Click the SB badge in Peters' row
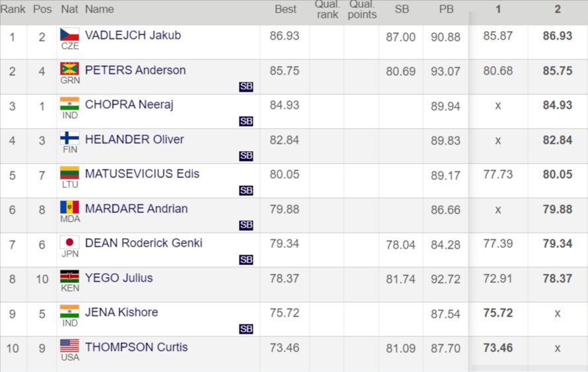This screenshot has height=372, width=588. coord(246,86)
